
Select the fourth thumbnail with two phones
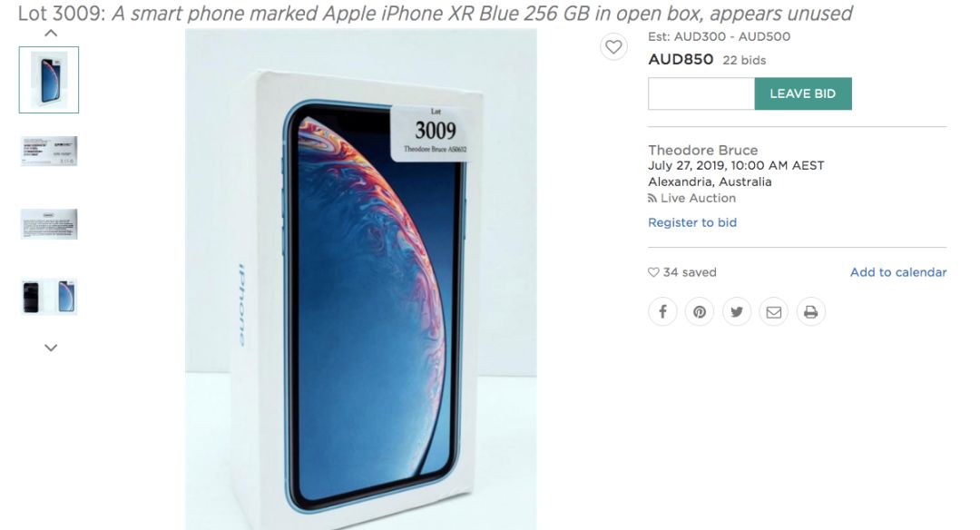pos(49,296)
